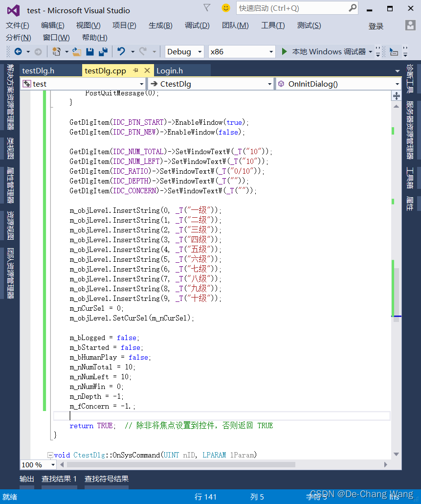Open the 帮助(H) menu

click(95, 38)
